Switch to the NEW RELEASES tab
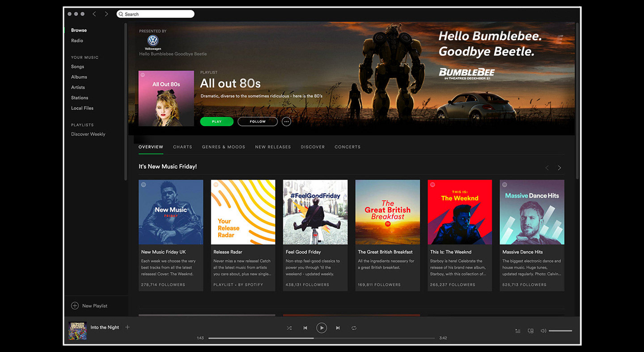 (x=273, y=147)
